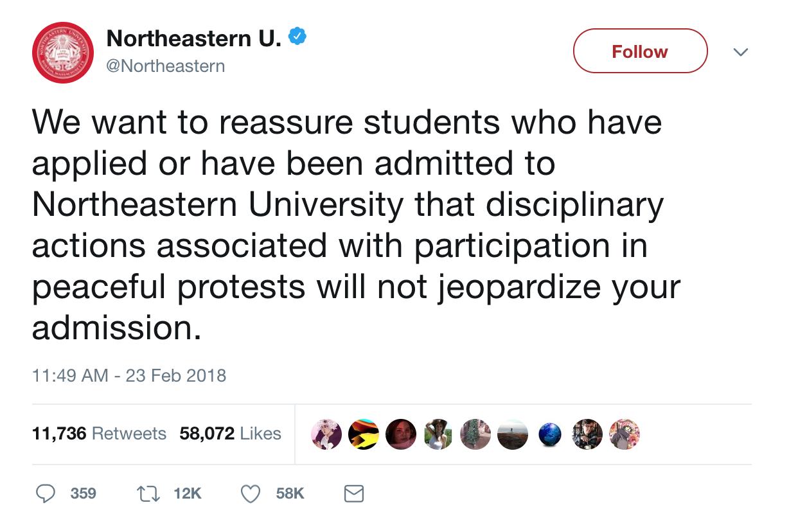
Task: Click the @Northeastern handle
Action: (166, 66)
